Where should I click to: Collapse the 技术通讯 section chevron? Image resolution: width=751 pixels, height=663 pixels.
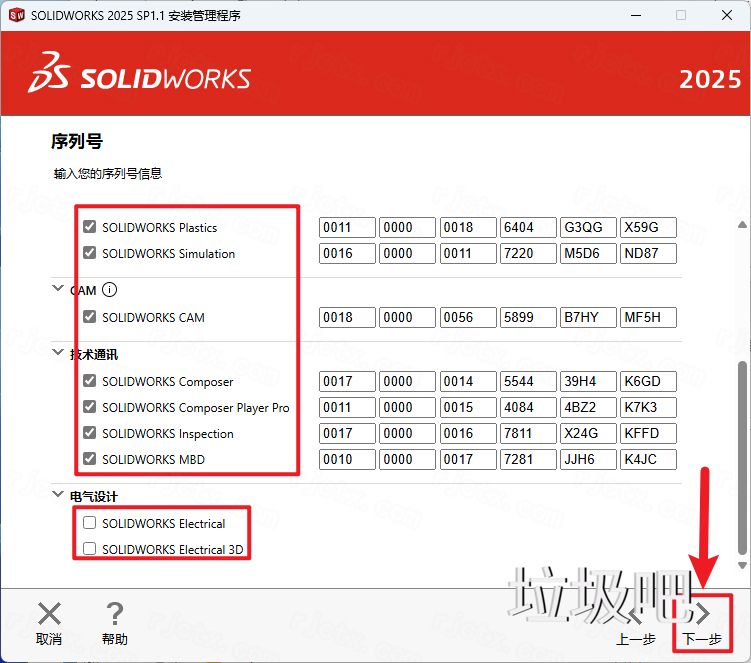point(58,353)
